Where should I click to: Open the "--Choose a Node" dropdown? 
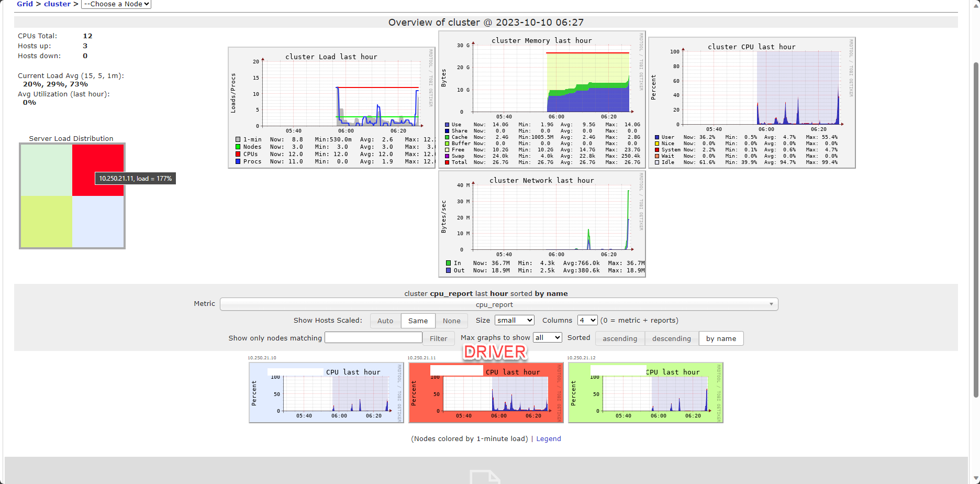tap(115, 4)
